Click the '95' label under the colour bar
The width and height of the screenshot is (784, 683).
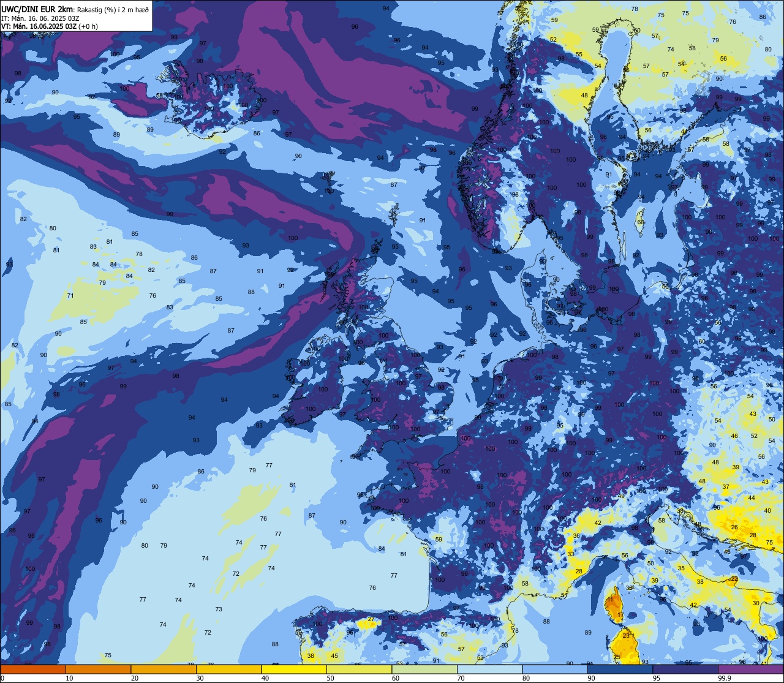click(657, 678)
